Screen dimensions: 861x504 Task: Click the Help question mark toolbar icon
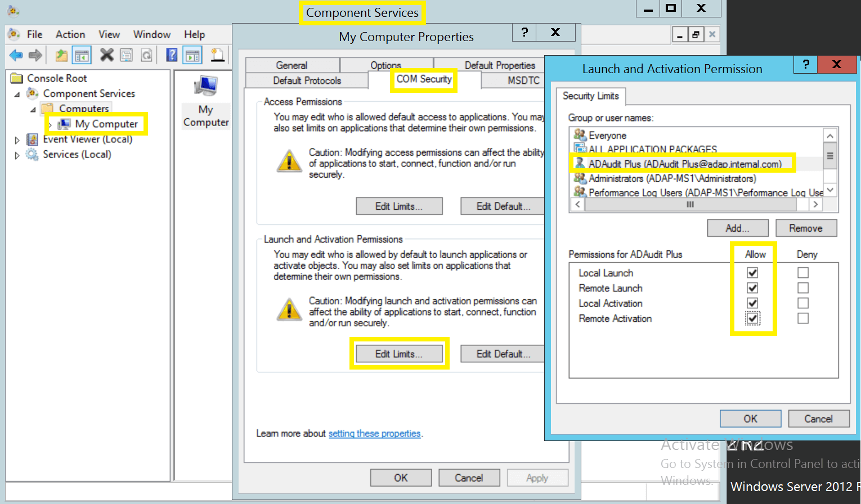tap(171, 55)
